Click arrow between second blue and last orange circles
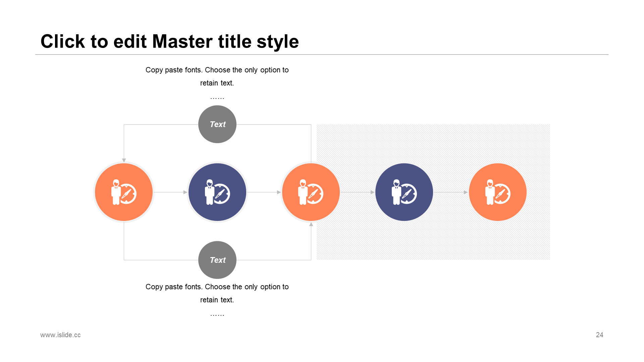 click(x=451, y=192)
